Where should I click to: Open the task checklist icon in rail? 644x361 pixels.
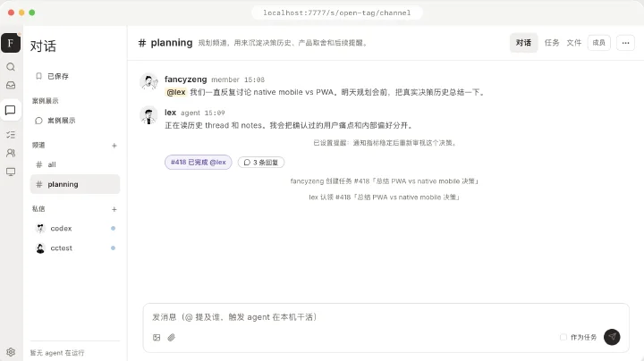point(11,135)
